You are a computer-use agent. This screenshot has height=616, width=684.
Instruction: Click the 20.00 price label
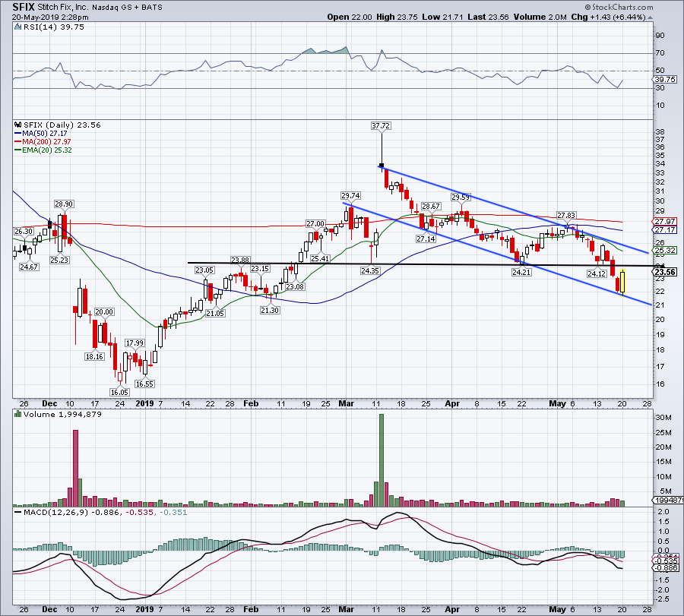[104, 311]
